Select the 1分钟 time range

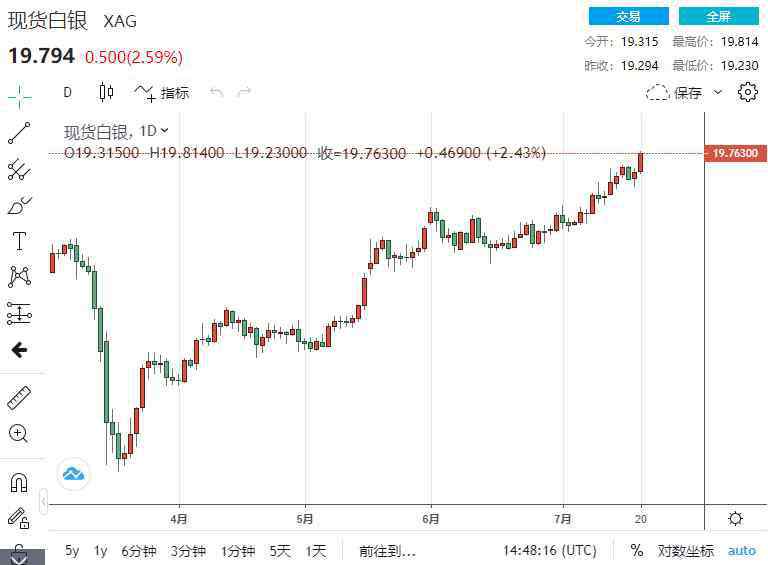click(238, 551)
